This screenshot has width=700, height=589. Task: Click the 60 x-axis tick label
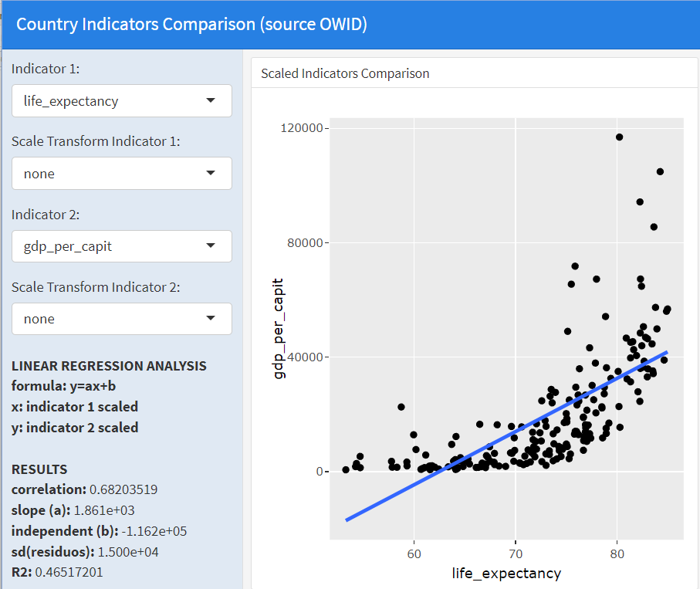pos(414,553)
